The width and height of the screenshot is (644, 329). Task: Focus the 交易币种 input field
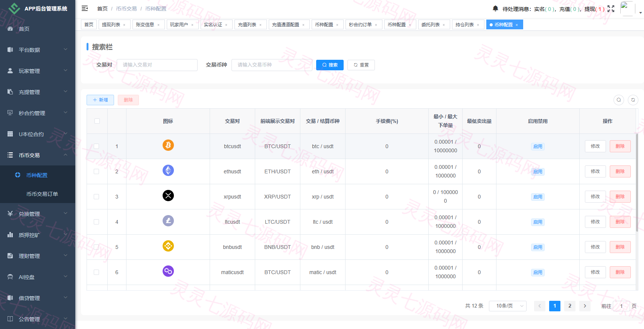[272, 65]
